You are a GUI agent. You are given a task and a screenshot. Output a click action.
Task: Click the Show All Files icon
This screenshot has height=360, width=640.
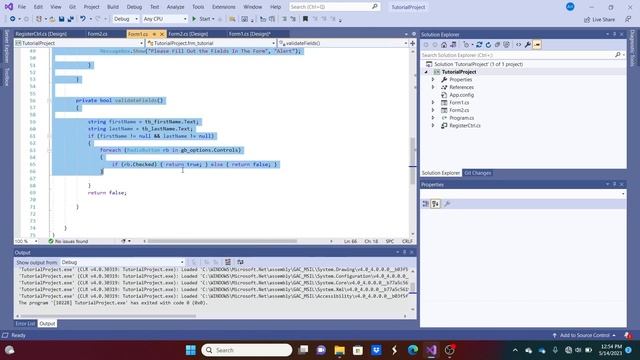point(507,44)
